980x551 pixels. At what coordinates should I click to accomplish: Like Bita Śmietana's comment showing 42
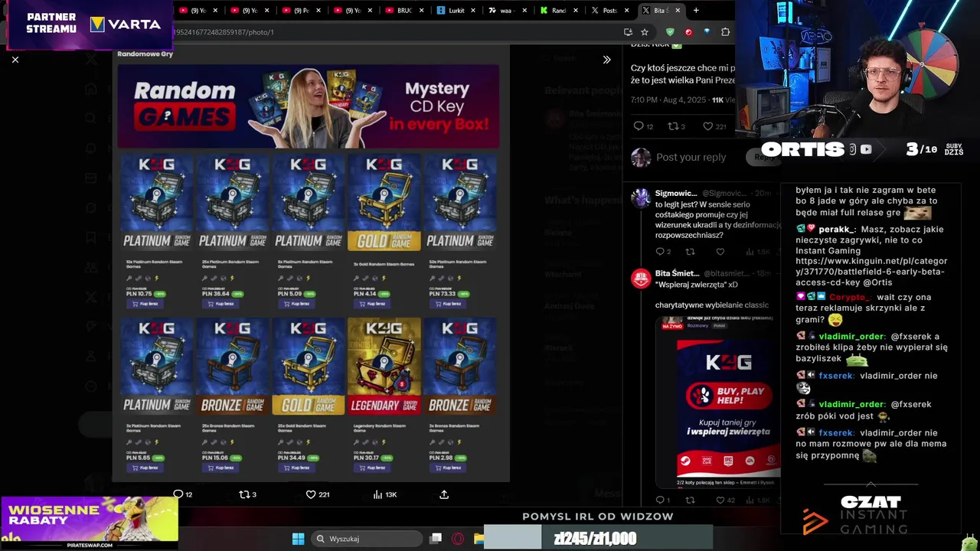(720, 500)
